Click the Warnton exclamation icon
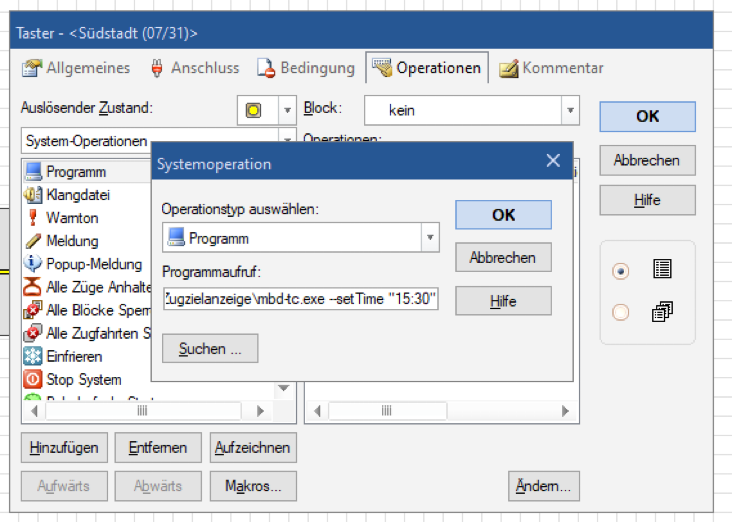The image size is (732, 522). [x=33, y=218]
